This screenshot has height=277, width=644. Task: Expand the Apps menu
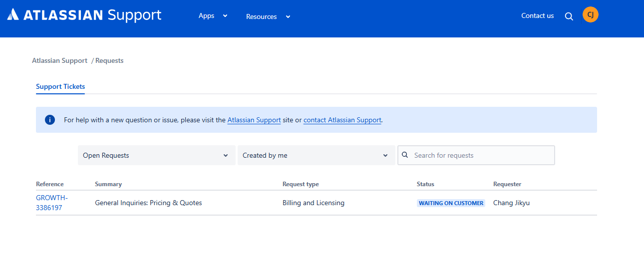[213, 16]
